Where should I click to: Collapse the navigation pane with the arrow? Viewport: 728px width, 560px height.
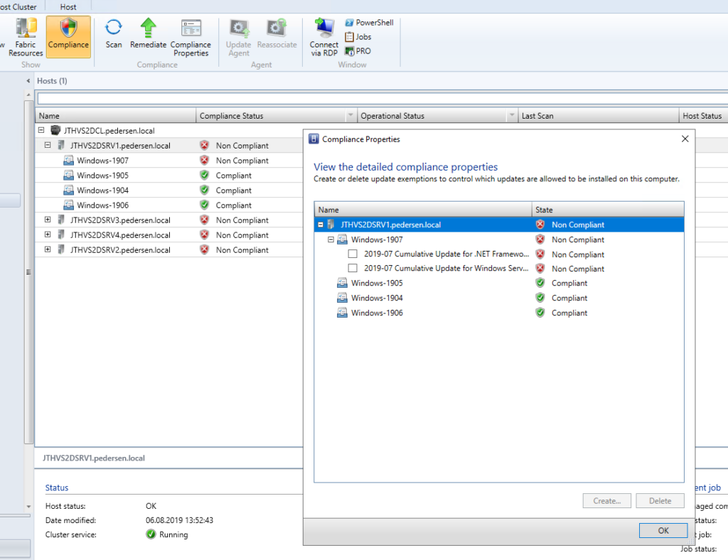(28, 81)
